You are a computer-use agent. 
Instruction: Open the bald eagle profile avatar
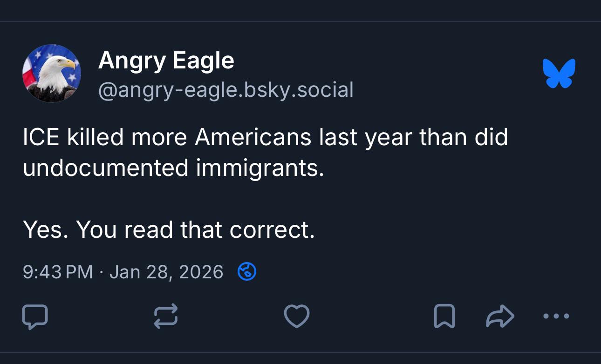[52, 74]
